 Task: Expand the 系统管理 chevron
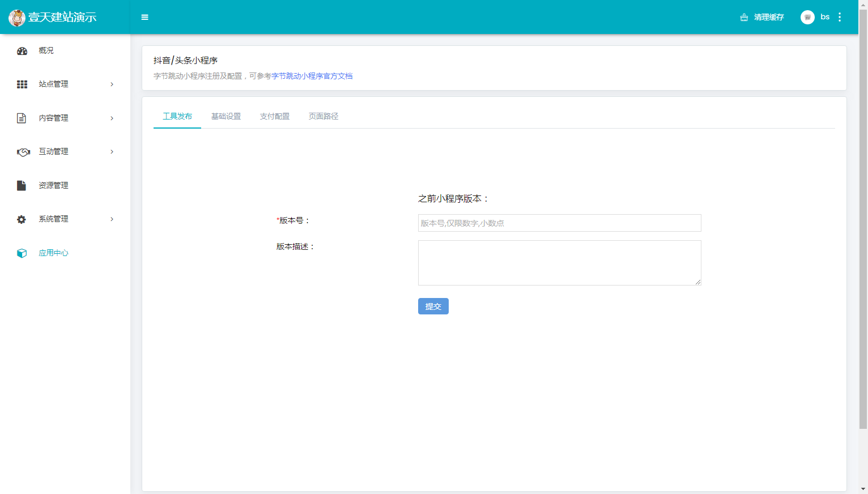click(x=112, y=219)
